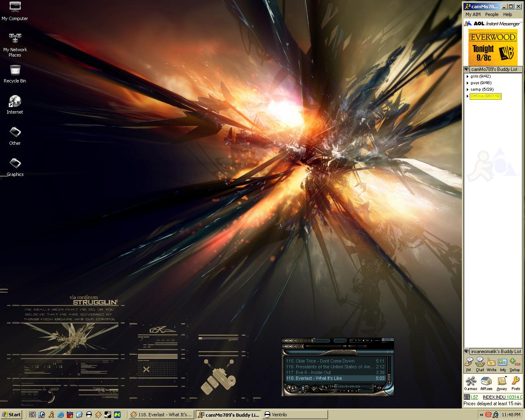525x420 pixels.
Task: Toggle eye icon beside camMo789's Buddy List
Action: tap(467, 69)
